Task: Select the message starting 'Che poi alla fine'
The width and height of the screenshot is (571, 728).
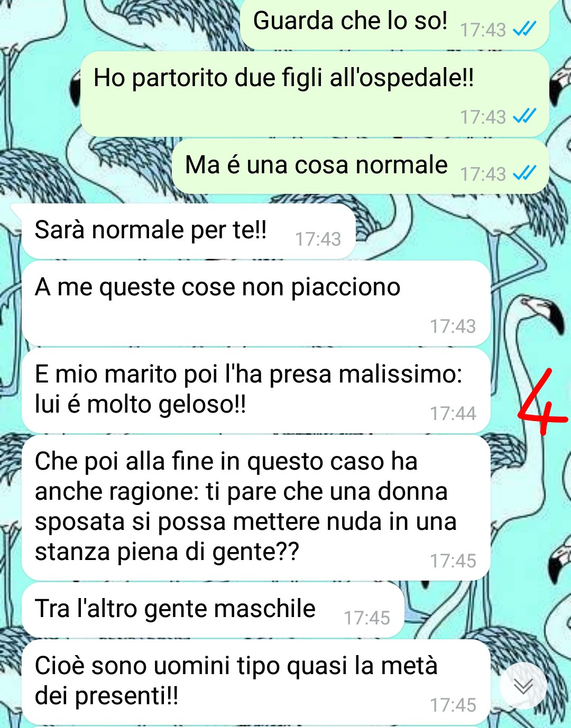Action: (256, 508)
